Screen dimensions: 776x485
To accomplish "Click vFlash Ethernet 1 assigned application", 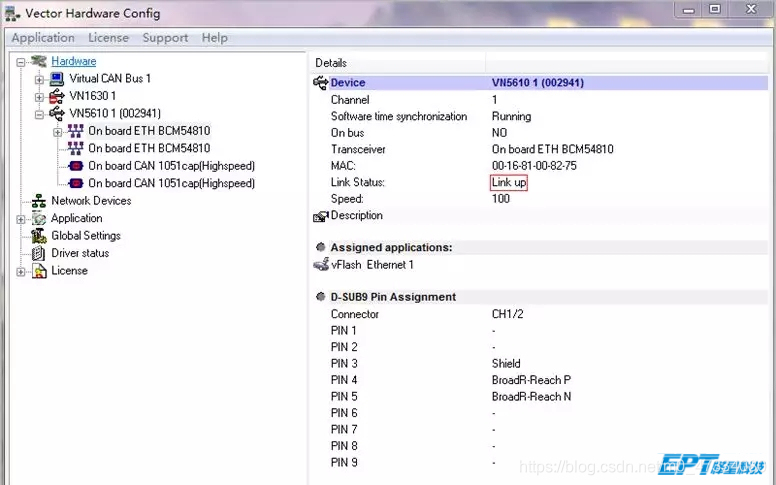I will click(x=372, y=265).
